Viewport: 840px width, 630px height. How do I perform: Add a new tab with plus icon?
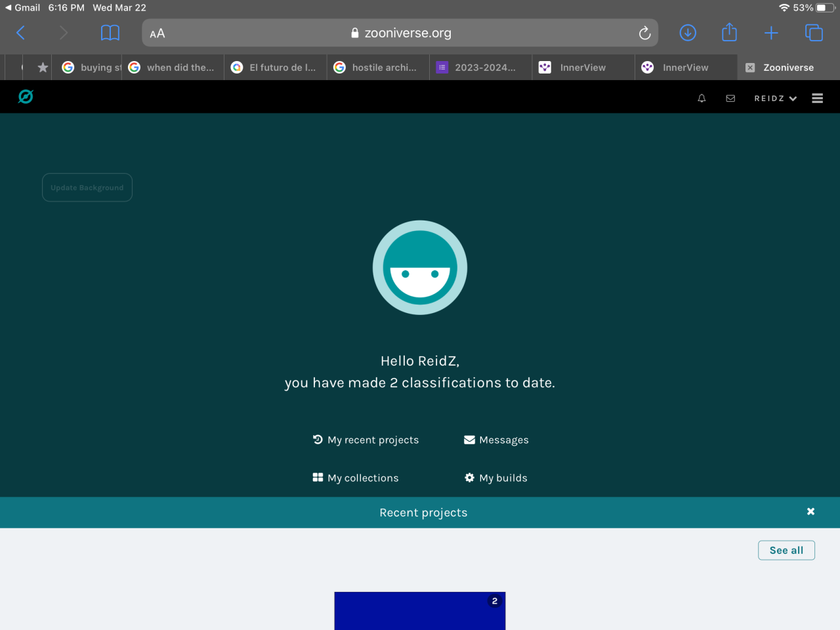771,33
